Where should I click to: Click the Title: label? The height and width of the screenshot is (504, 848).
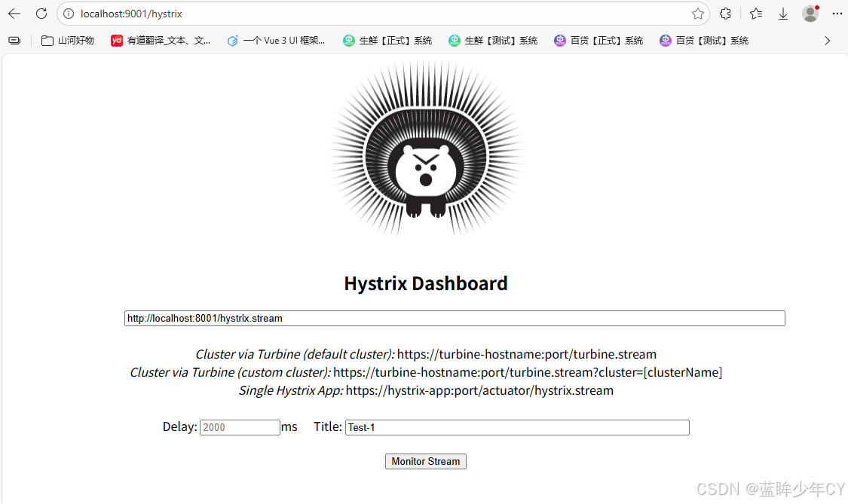[x=328, y=426]
